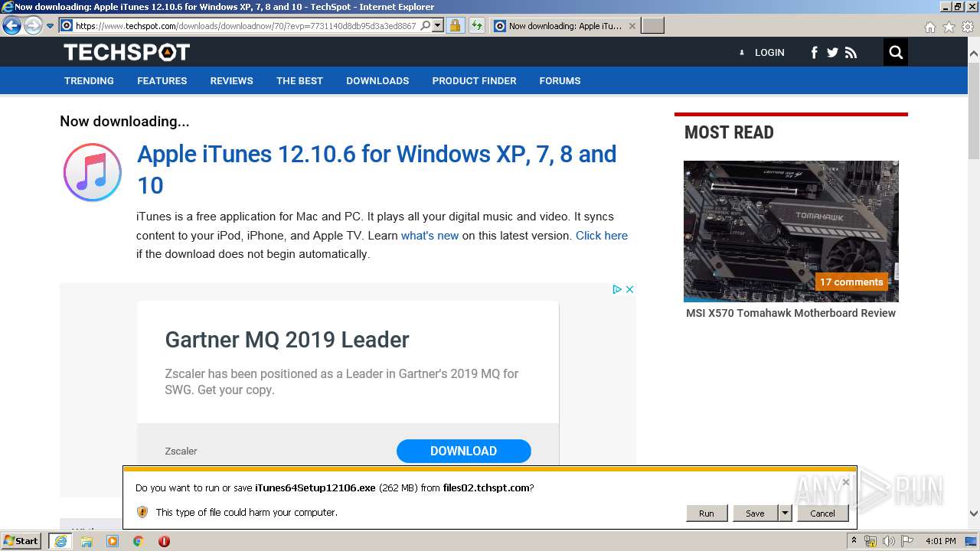
Task: Click Save in the download bar
Action: (755, 514)
